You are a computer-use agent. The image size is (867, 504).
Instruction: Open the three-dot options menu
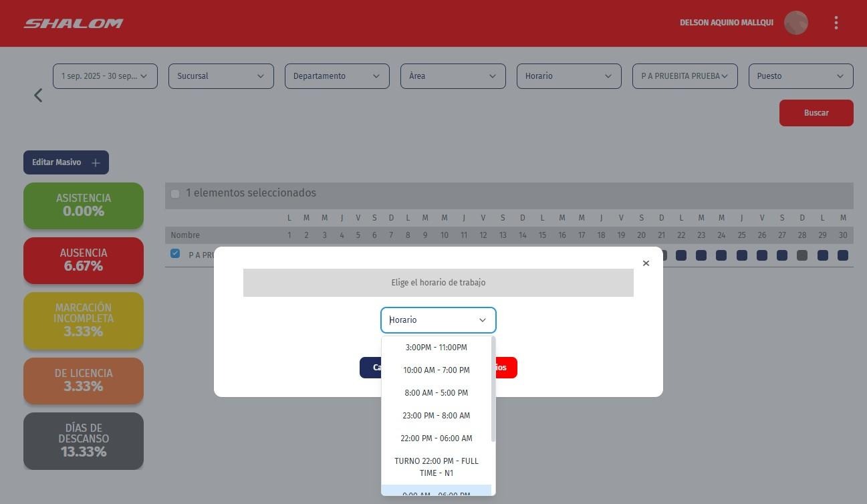[x=836, y=23]
